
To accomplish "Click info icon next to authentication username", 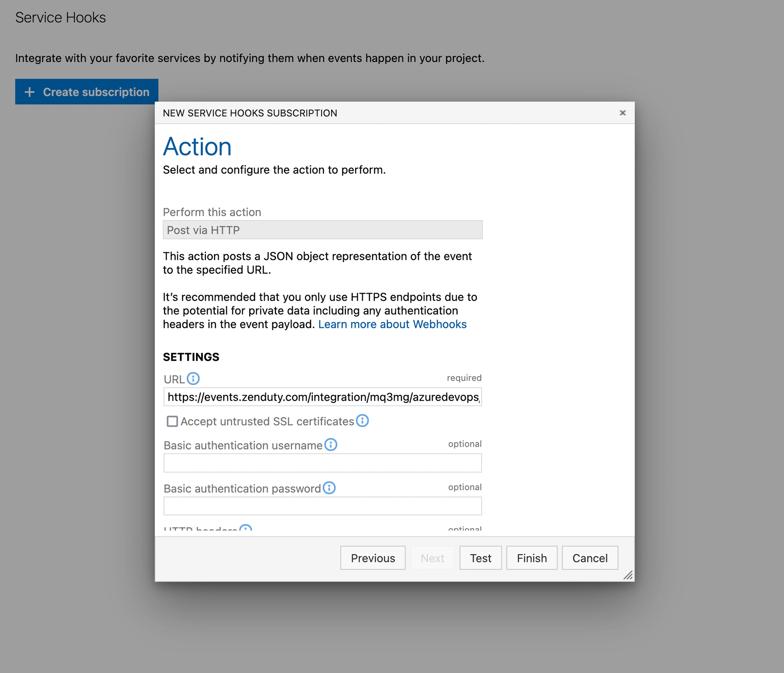I will 331,444.
